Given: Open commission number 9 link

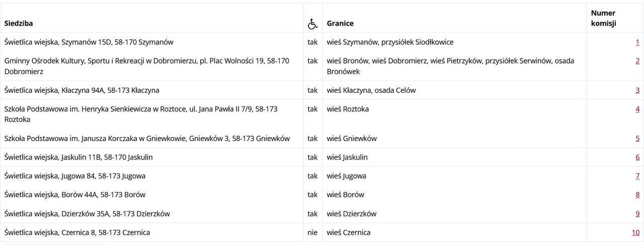Looking at the screenshot, I should pos(637,214).
